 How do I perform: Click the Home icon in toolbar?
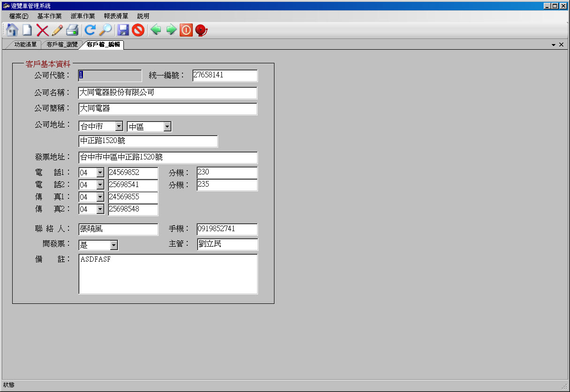[13, 30]
